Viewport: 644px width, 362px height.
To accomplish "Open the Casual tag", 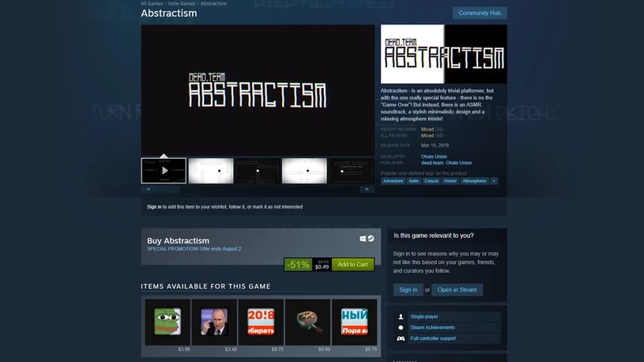I will (431, 181).
